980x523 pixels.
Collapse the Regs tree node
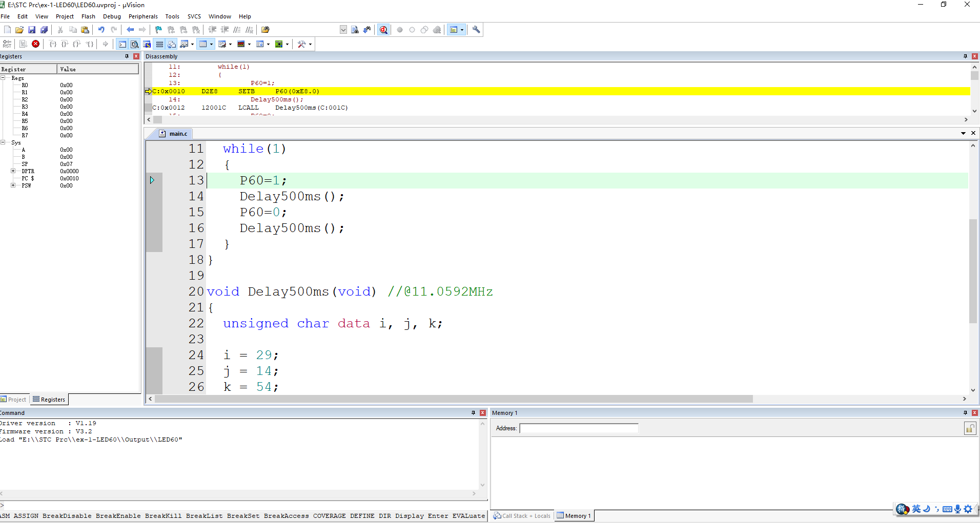(3, 78)
